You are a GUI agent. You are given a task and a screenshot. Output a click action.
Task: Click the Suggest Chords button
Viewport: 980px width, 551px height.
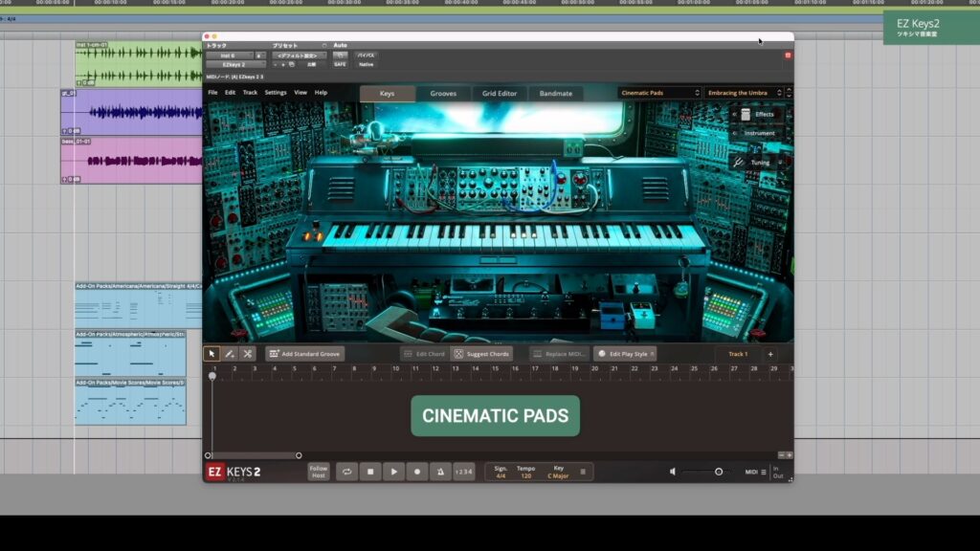coord(482,354)
